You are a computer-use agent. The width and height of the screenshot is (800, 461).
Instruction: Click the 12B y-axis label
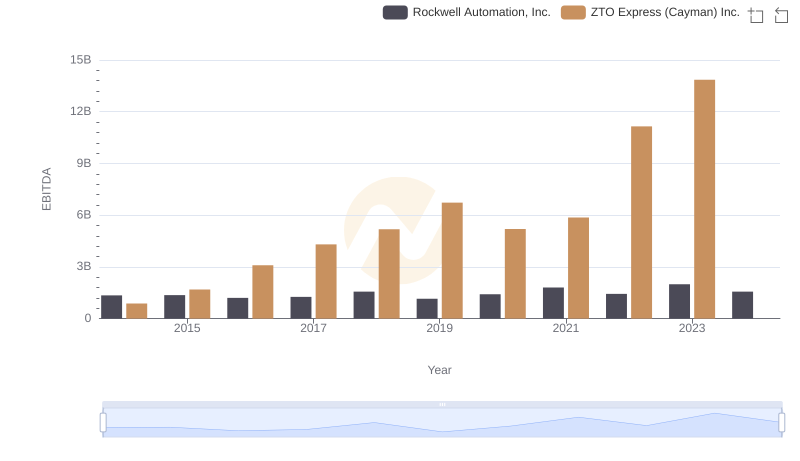pos(81,111)
